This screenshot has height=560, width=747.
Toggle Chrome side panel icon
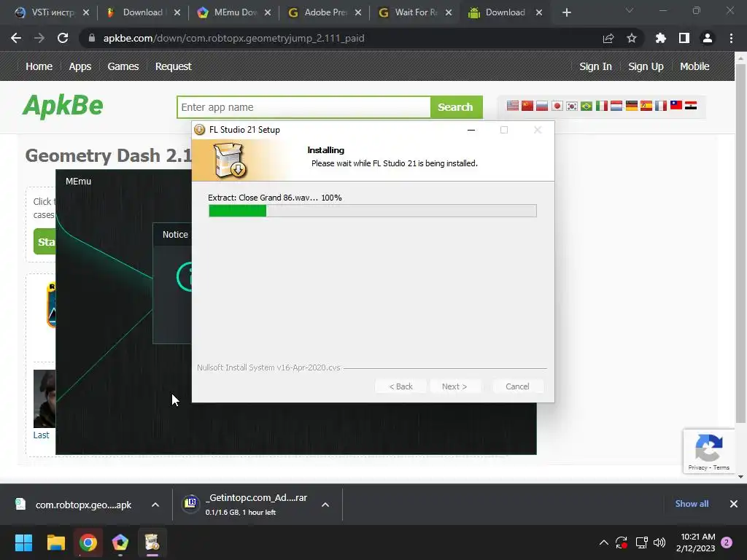pos(684,38)
